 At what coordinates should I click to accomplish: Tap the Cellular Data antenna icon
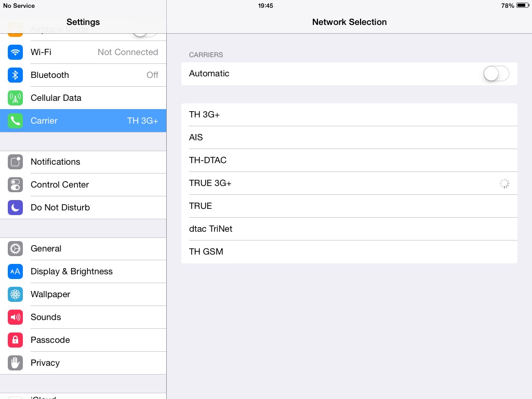(x=15, y=98)
